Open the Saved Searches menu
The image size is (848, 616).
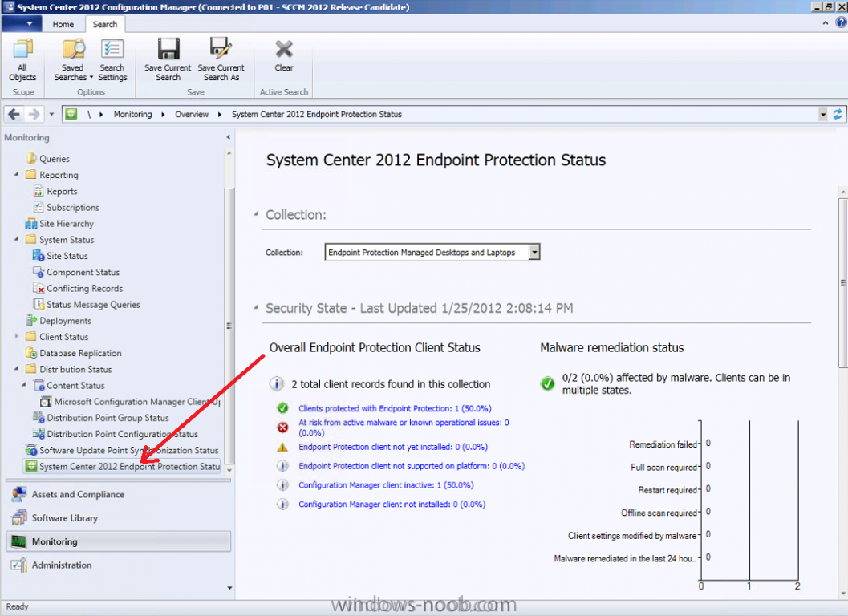pos(73,59)
